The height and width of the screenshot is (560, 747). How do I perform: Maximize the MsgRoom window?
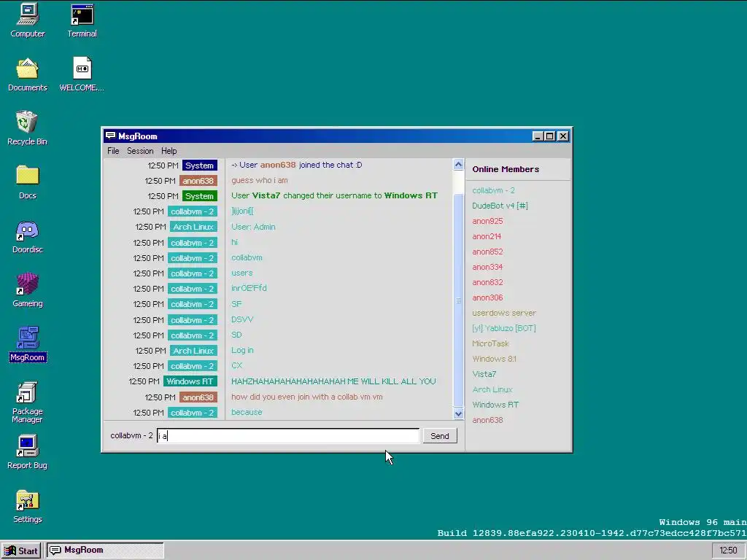[x=550, y=136]
